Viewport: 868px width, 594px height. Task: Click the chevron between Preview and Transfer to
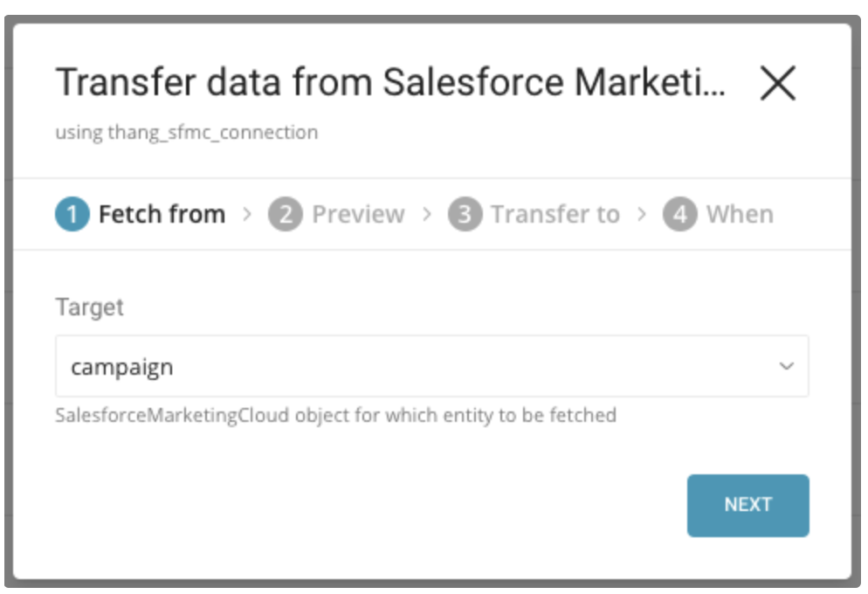coord(427,214)
